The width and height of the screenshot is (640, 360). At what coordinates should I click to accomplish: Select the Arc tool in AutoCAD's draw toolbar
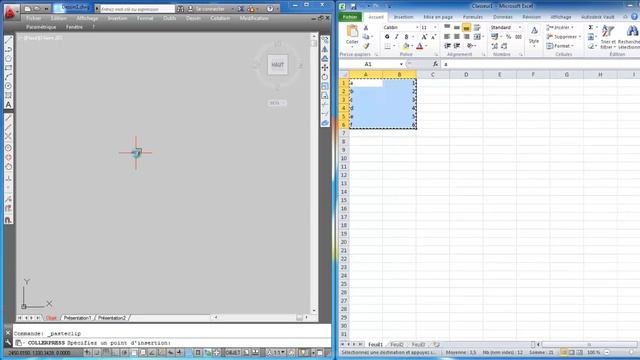(x=8, y=77)
